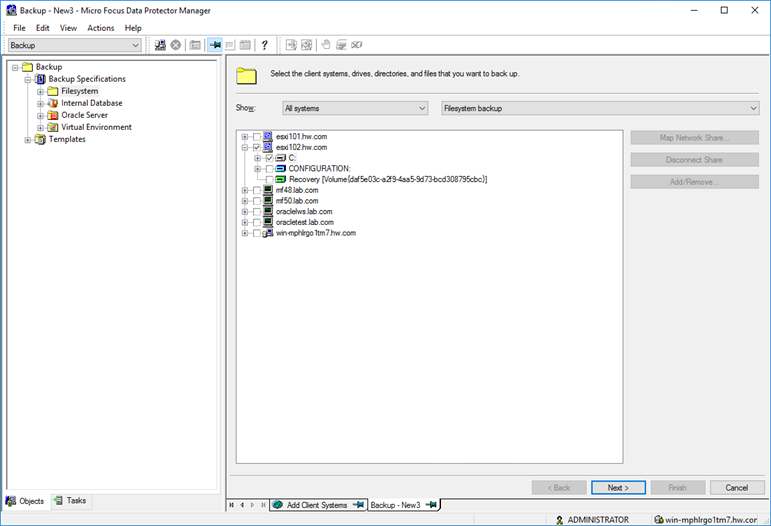Screen dimensions: 771x526
Task: Click the win-mphlrgo1tm7.hw.com server icon
Action: pyautogui.click(x=268, y=233)
